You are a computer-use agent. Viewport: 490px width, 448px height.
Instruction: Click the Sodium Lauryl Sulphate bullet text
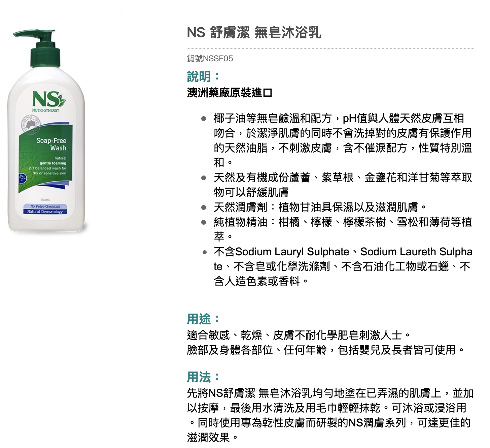(x=343, y=266)
